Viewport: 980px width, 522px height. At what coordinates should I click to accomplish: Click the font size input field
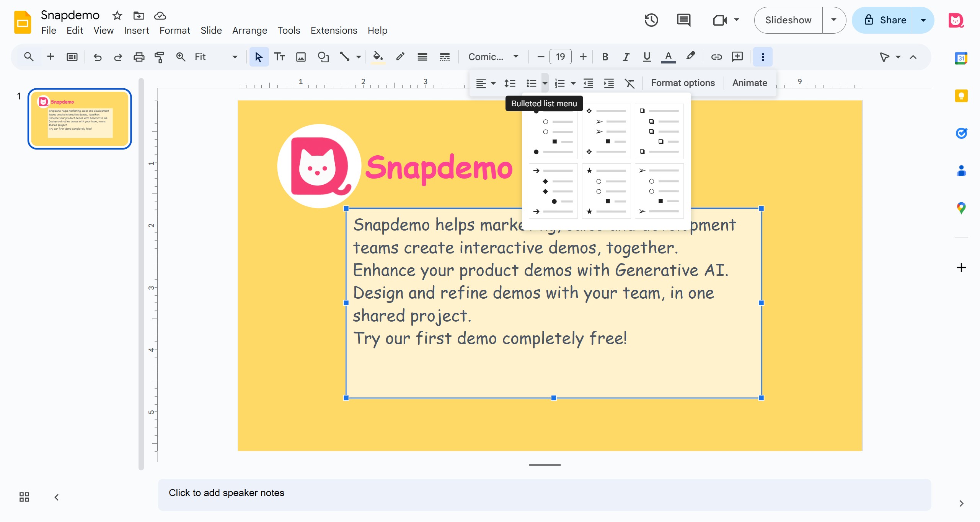(561, 57)
